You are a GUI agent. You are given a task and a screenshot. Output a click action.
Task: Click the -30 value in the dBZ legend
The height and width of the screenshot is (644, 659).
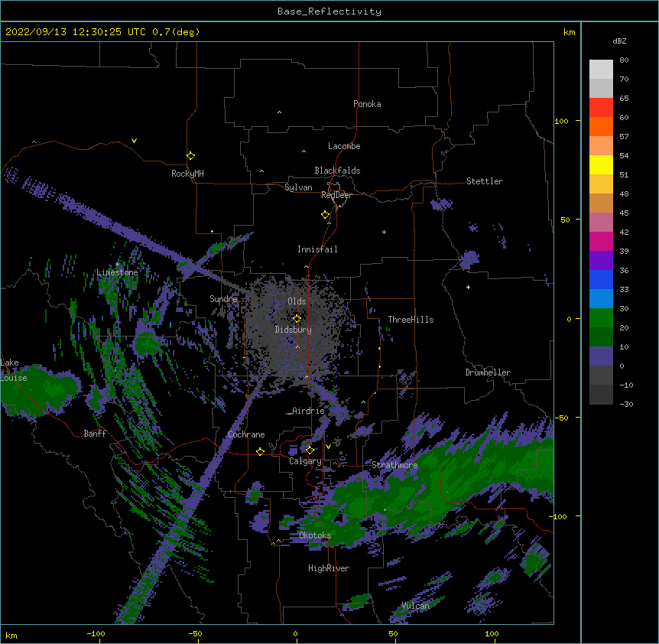pos(626,405)
